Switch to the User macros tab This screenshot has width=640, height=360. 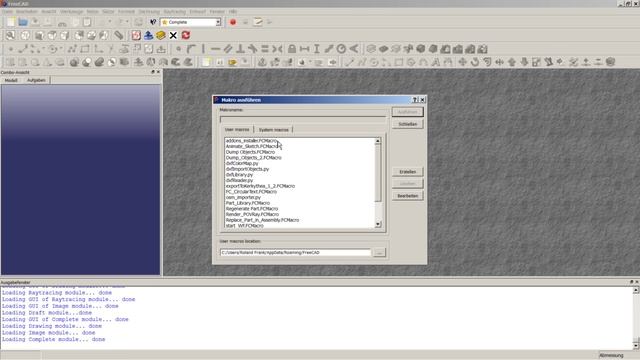point(237,129)
